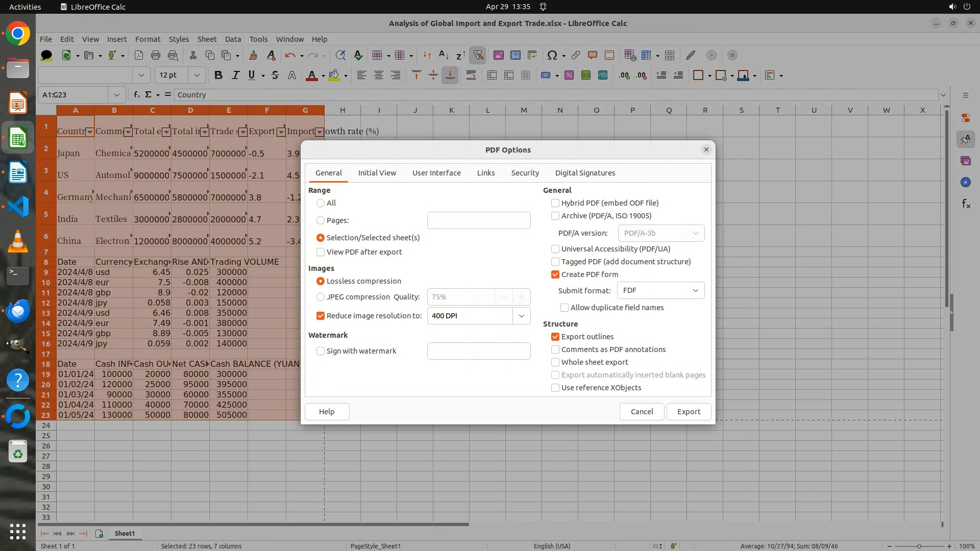Click the zoom slider in status bar
The height and width of the screenshot is (551, 980).
[x=919, y=546]
